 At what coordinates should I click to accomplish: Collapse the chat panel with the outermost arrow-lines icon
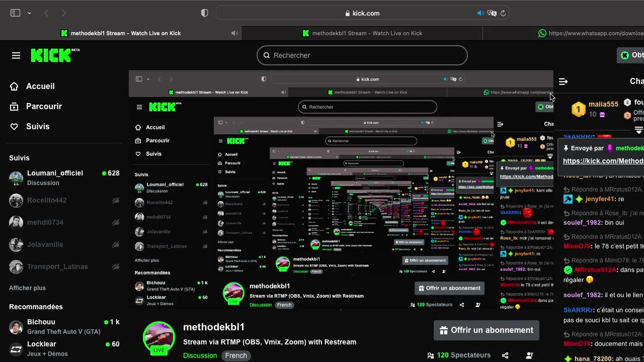tap(563, 81)
